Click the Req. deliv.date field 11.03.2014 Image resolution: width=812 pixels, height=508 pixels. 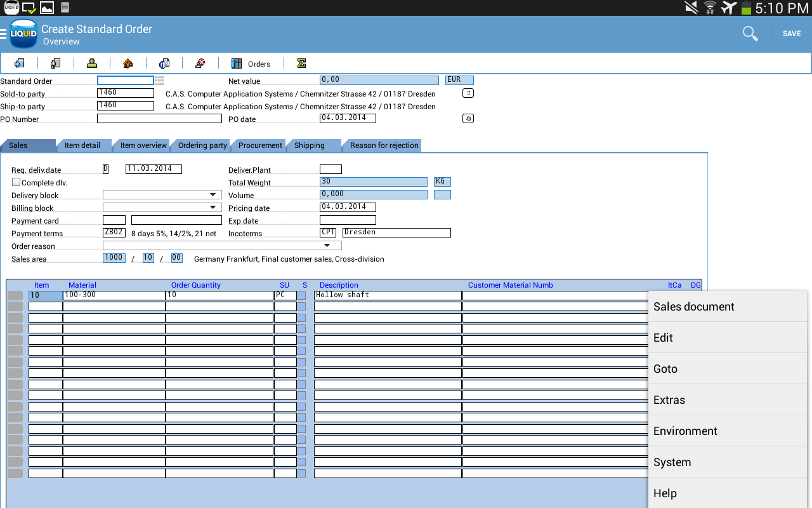point(154,169)
